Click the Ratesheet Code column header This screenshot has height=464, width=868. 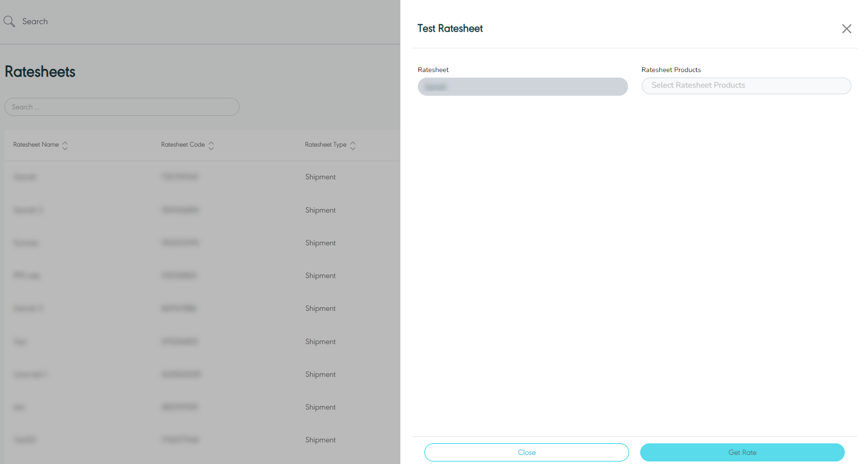pyautogui.click(x=182, y=145)
